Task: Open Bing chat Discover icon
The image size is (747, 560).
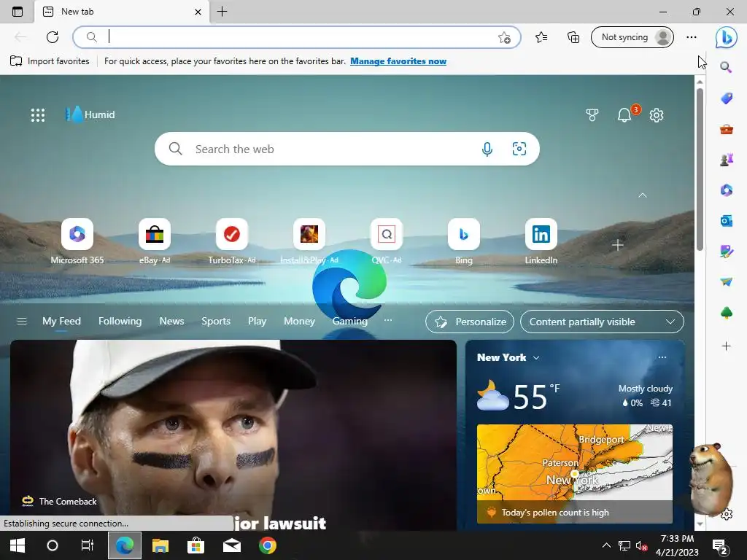Action: pyautogui.click(x=726, y=38)
